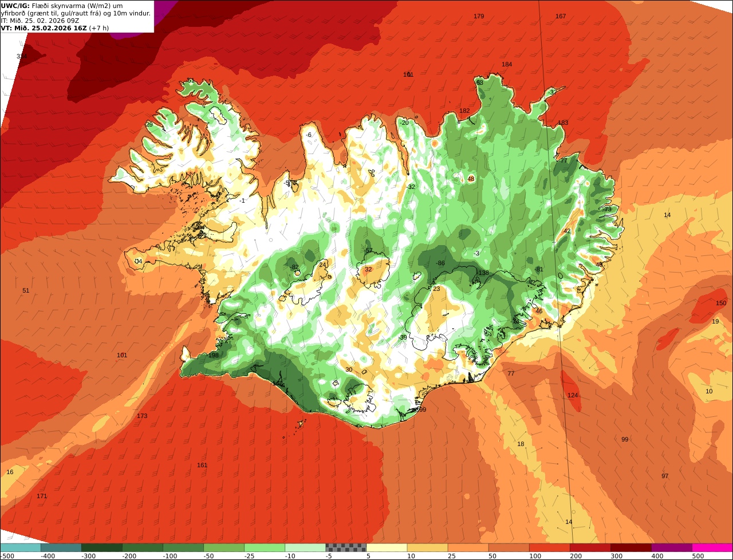Click the map value '334'
The image size is (733, 560).
(x=22, y=56)
